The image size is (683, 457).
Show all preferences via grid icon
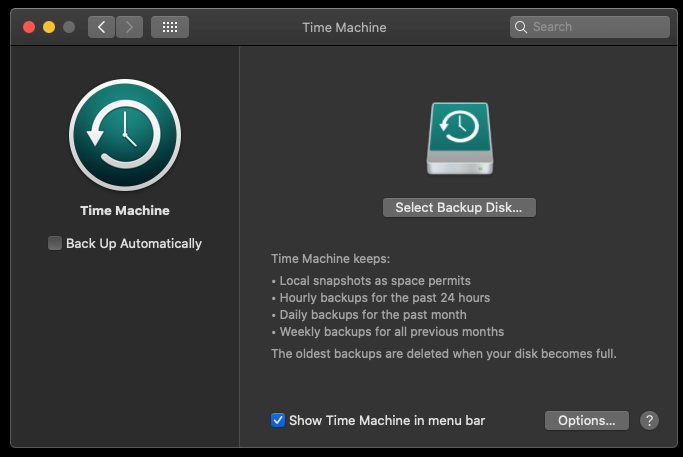170,27
